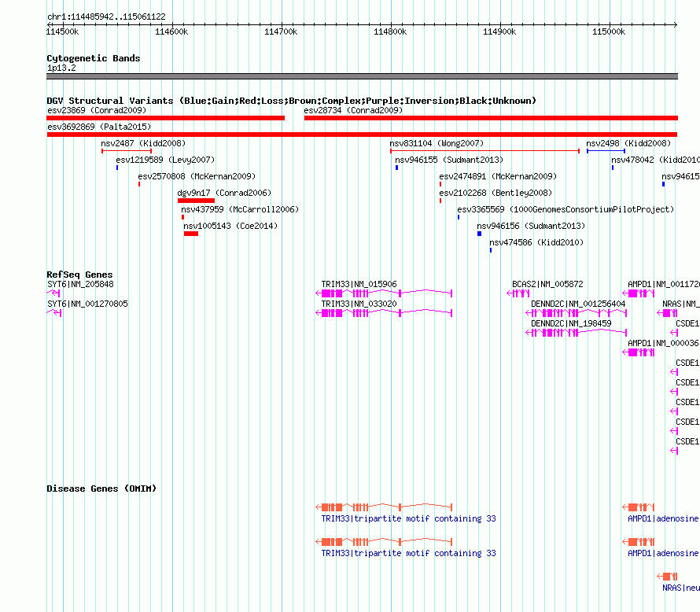Select BCAS2|NM_005872 gene label

(x=547, y=284)
